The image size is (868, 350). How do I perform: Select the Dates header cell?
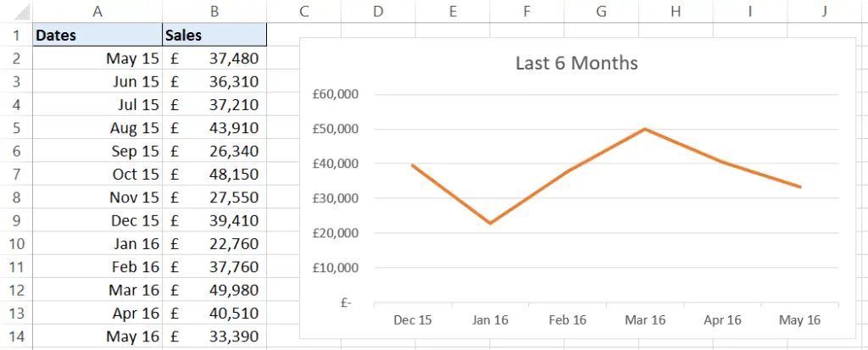coord(97,36)
